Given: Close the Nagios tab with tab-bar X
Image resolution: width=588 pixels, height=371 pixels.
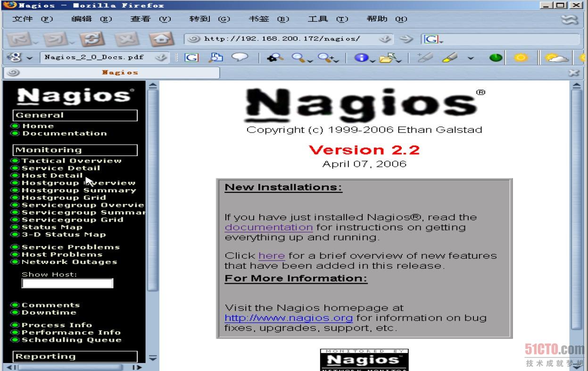Looking at the screenshot, I should 573,73.
